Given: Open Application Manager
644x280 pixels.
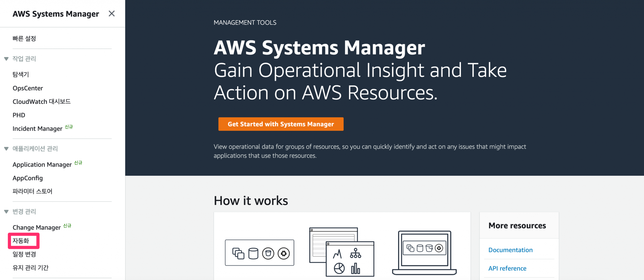Looking at the screenshot, I should [x=42, y=165].
